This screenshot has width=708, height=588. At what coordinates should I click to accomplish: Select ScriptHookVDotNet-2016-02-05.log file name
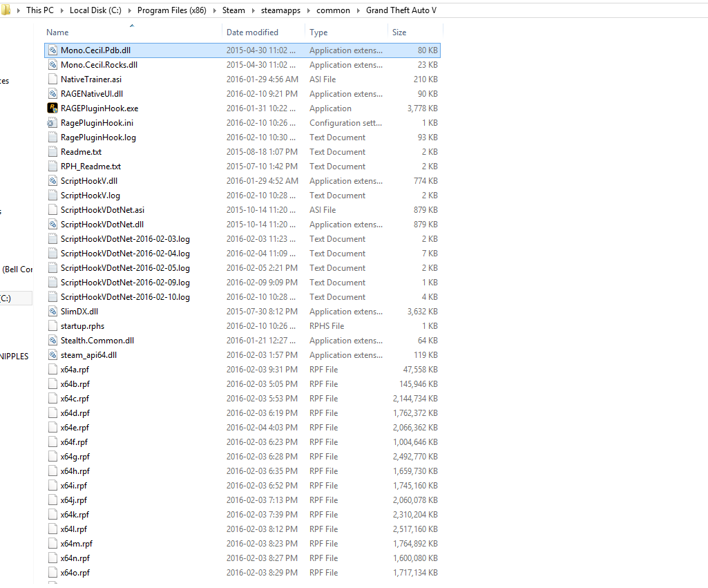click(x=125, y=268)
